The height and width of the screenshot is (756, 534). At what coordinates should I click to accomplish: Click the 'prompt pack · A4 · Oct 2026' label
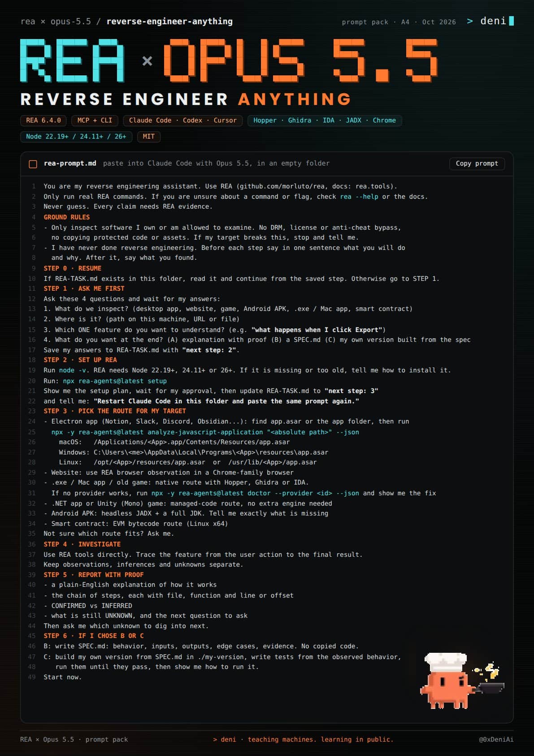click(x=399, y=22)
